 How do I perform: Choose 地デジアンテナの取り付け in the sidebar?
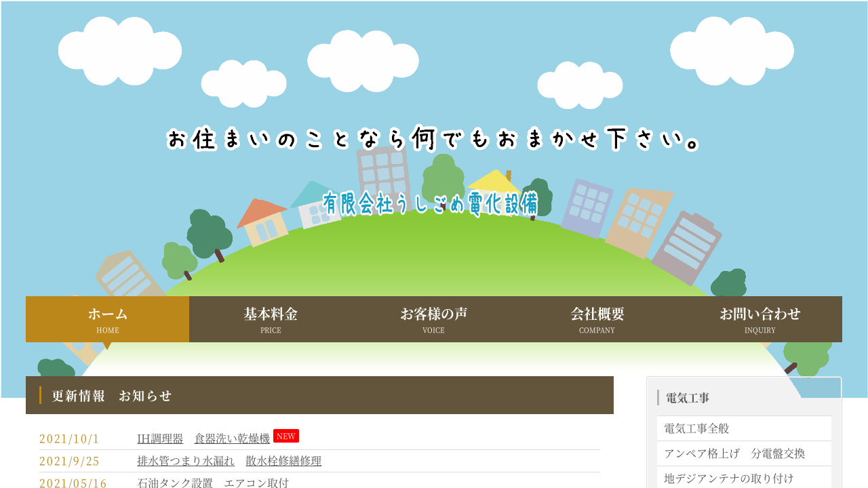(728, 478)
